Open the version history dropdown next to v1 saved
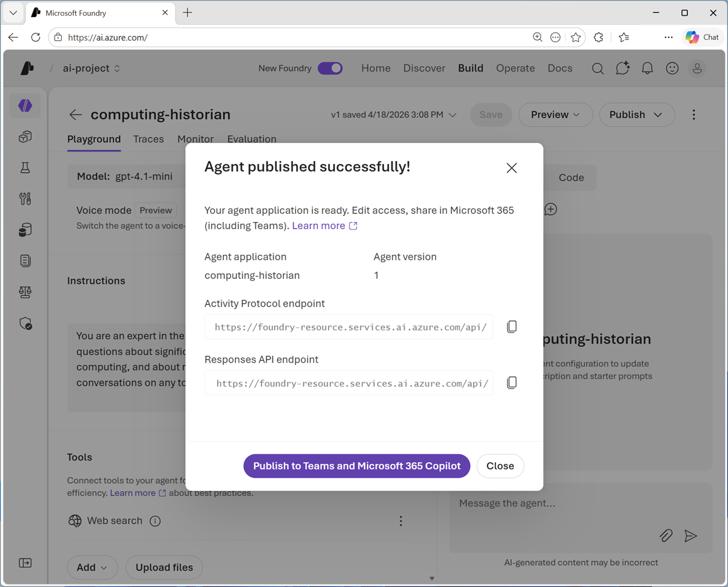Image resolution: width=728 pixels, height=587 pixels. click(452, 115)
